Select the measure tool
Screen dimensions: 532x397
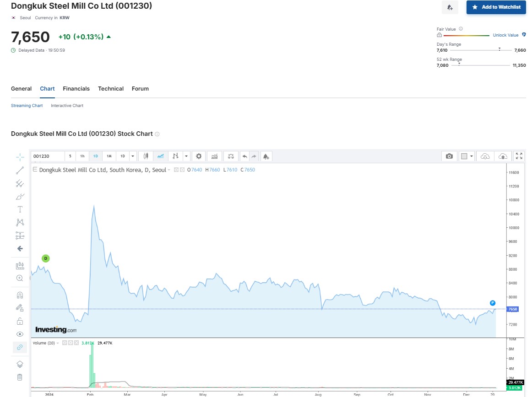coord(20,265)
